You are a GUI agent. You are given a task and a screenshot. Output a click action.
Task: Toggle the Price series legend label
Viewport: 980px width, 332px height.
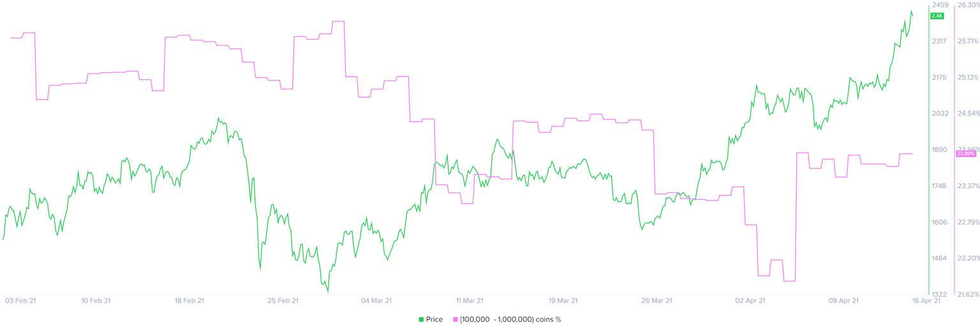[x=434, y=319]
